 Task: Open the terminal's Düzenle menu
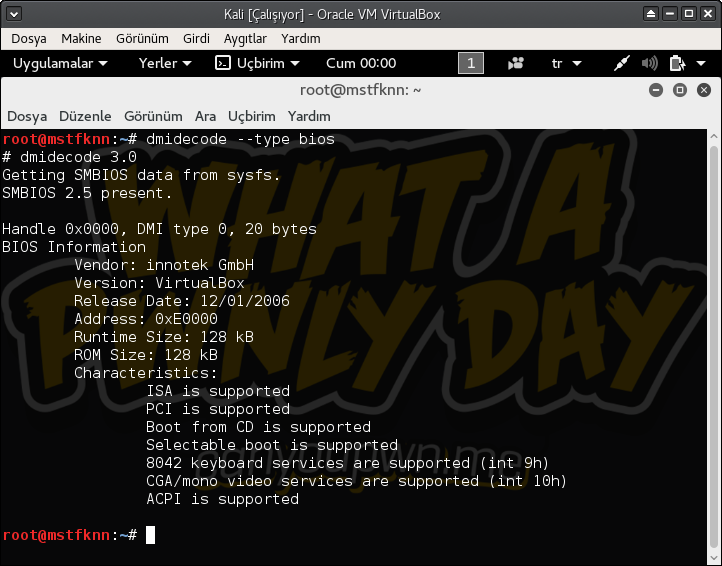[85, 116]
